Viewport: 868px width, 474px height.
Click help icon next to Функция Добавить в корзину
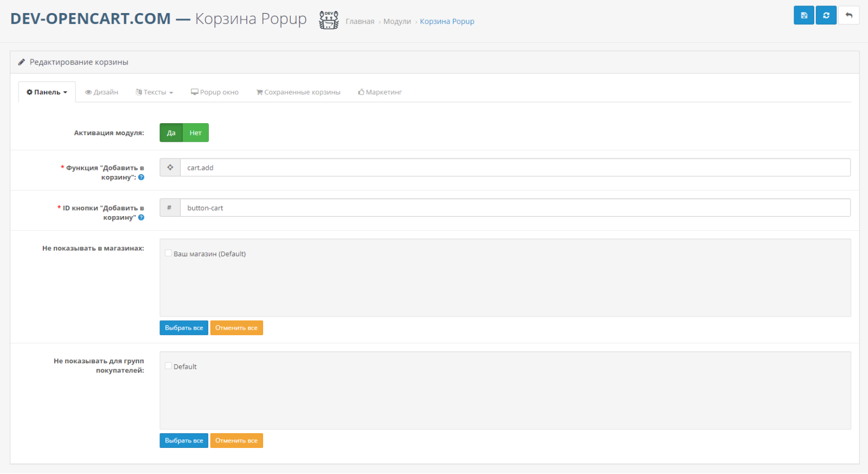pyautogui.click(x=141, y=177)
